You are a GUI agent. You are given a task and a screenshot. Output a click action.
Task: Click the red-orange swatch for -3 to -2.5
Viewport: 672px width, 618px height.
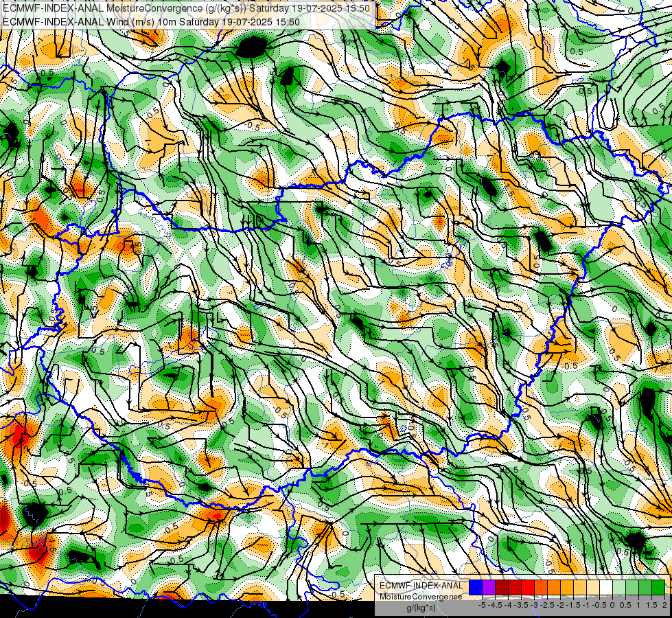coord(541,588)
